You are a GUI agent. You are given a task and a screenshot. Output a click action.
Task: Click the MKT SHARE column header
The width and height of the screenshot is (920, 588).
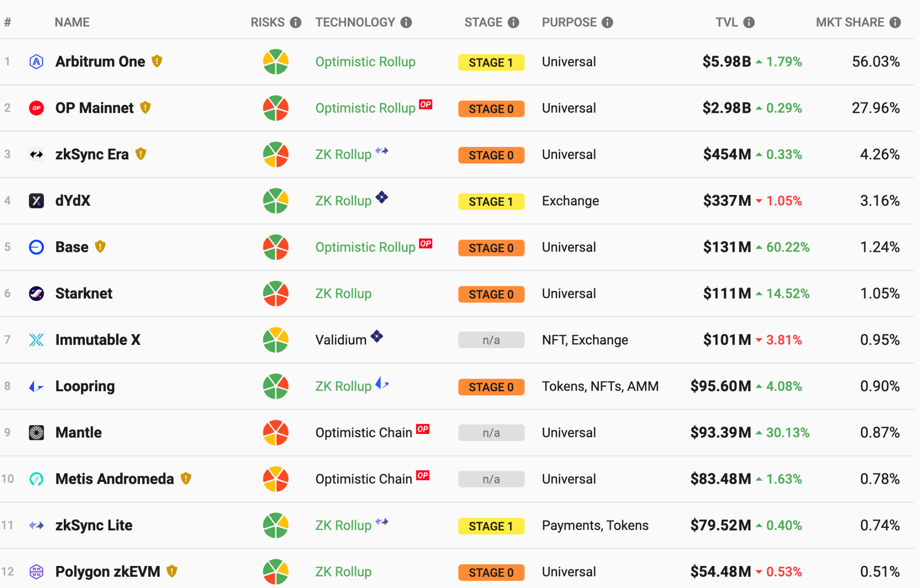click(850, 22)
